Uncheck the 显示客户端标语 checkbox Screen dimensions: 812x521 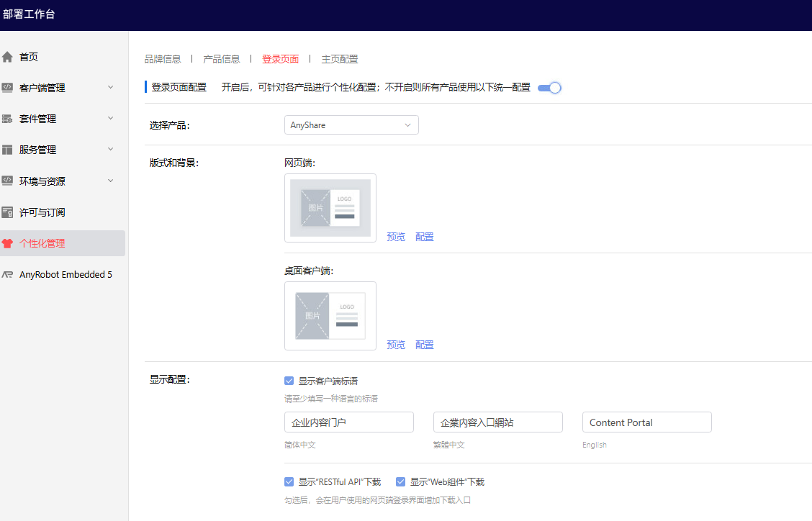click(x=289, y=381)
